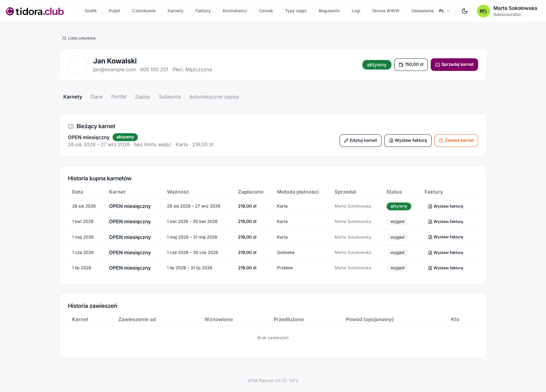Open the wallet balance 150,00 zł button
Viewport: 546px width, 392px height.
(x=411, y=64)
